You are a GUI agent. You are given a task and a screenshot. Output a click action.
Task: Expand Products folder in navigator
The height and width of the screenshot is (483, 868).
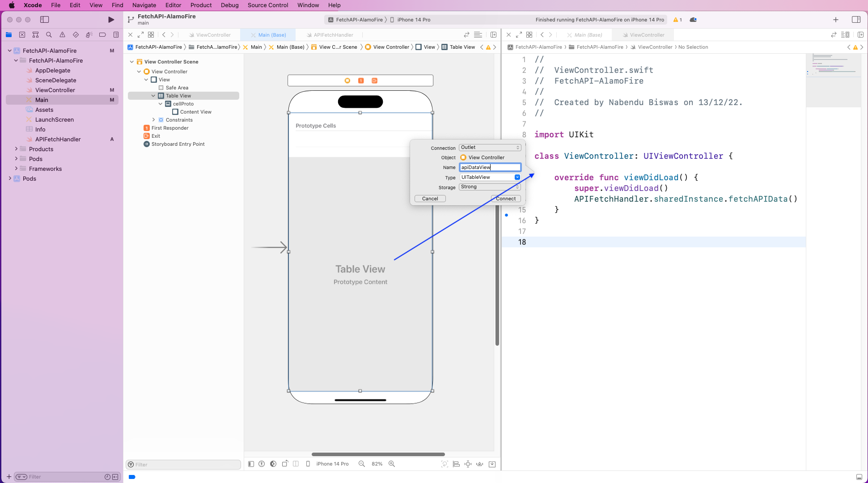click(x=16, y=149)
